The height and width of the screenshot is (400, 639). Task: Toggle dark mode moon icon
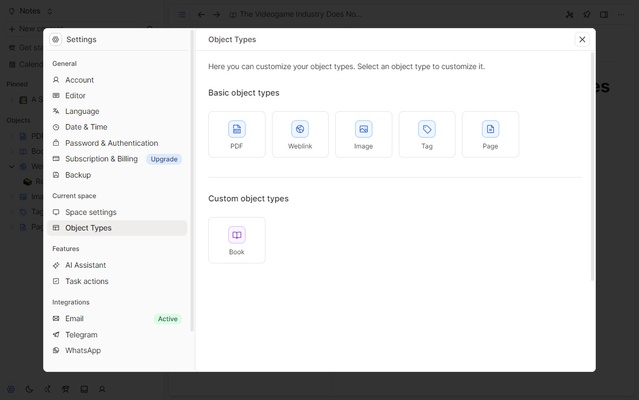tap(29, 389)
